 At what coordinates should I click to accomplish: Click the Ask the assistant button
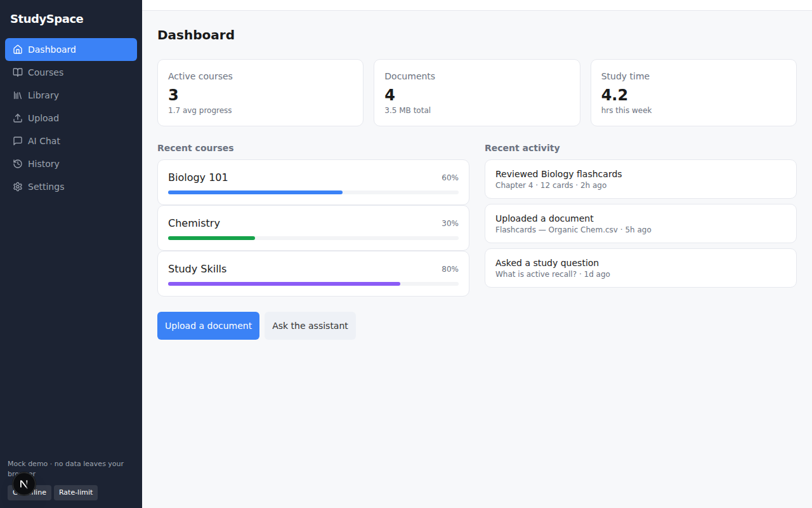pyautogui.click(x=310, y=326)
